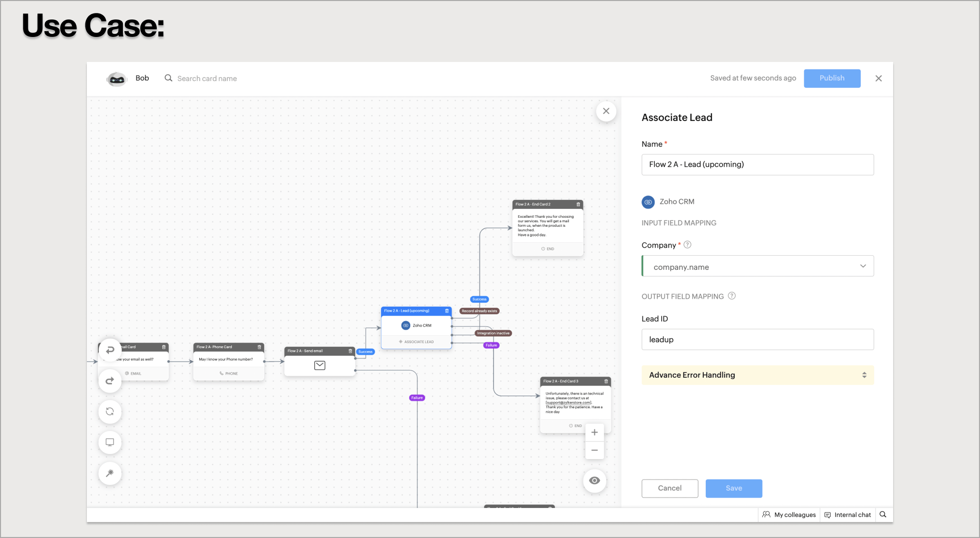The width and height of the screenshot is (980, 538).
Task: Select the Zoho CRM Associate Lead card
Action: (416, 327)
